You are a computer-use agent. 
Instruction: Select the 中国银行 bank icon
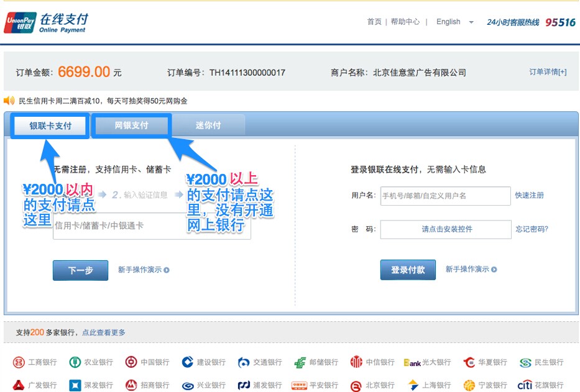pyautogui.click(x=131, y=362)
